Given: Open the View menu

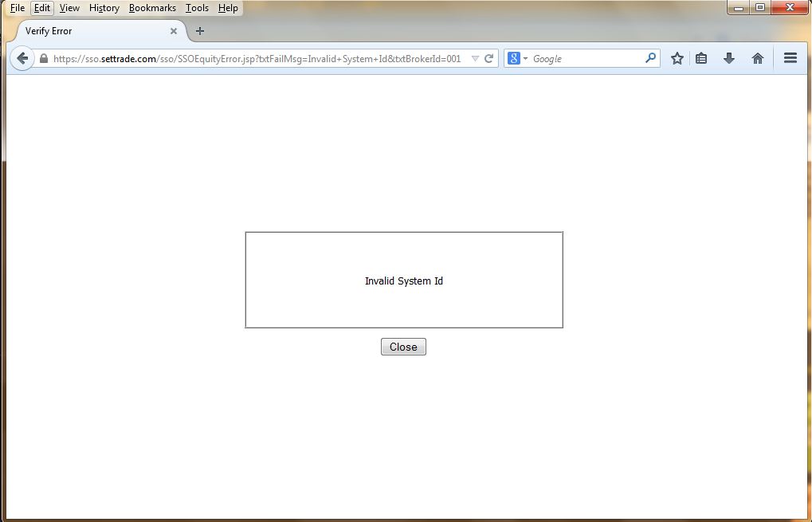Looking at the screenshot, I should pyautogui.click(x=69, y=8).
